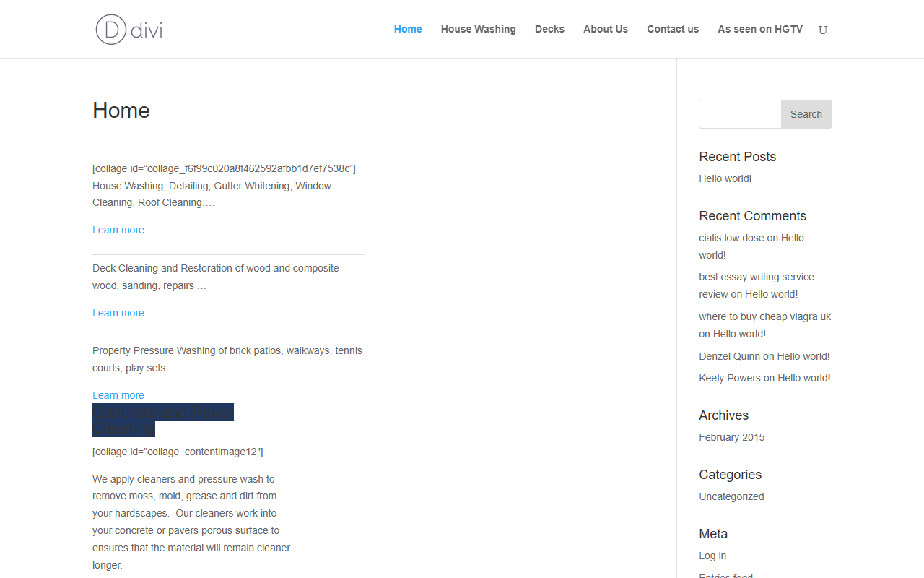Click the Recent Posts sidebar heading
924x578 pixels.
[x=738, y=157]
